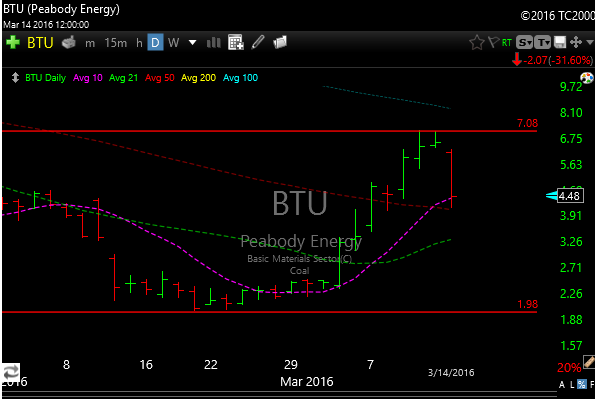Screen dimensions: 595x399
Task: Click the 5.63 price scale value
Action: 571,164
